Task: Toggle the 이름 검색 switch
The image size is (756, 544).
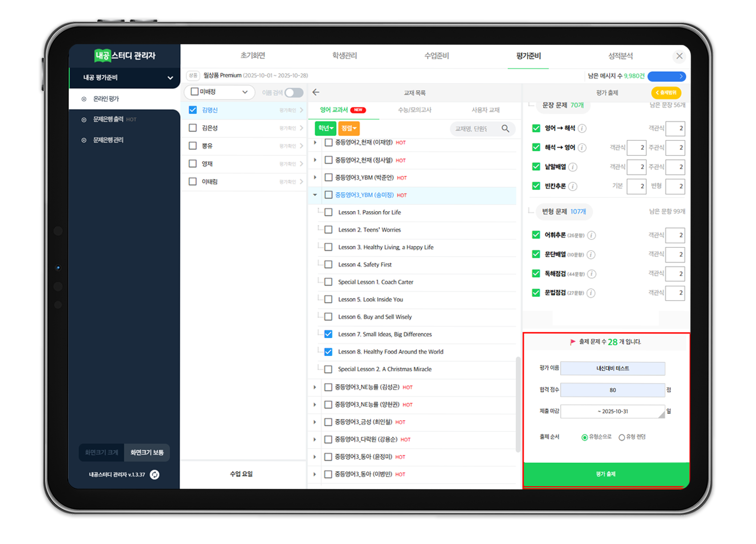Action: click(x=294, y=93)
